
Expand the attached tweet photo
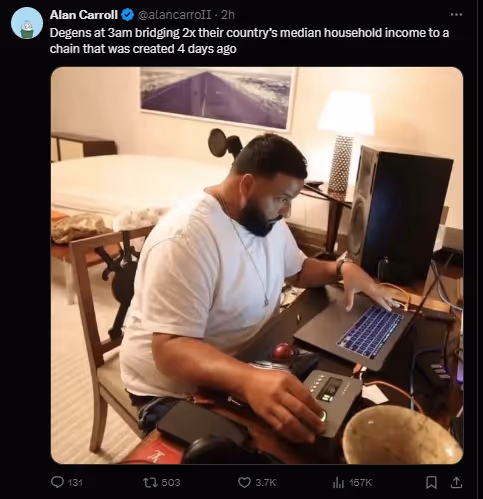(x=257, y=265)
